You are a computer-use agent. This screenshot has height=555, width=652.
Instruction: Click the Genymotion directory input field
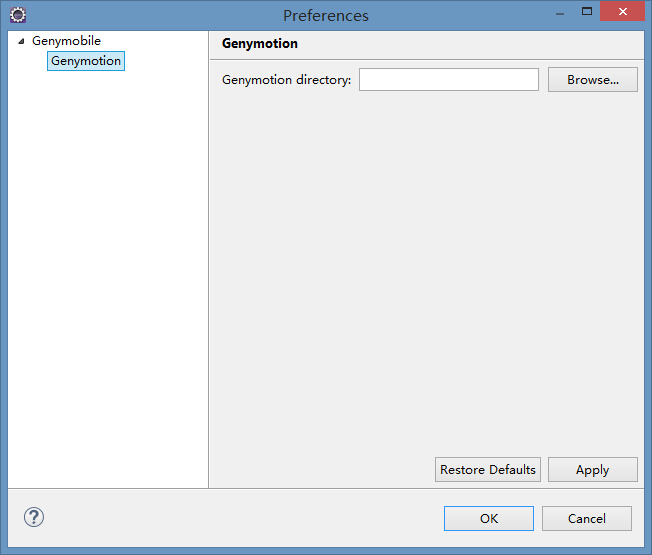click(x=449, y=79)
